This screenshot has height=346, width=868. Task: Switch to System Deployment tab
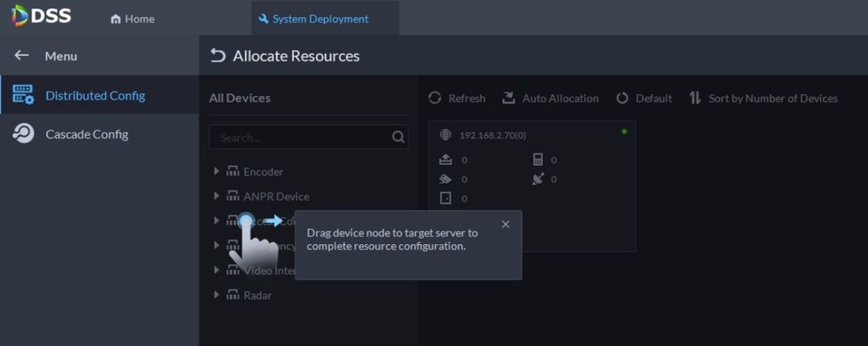pos(313,19)
